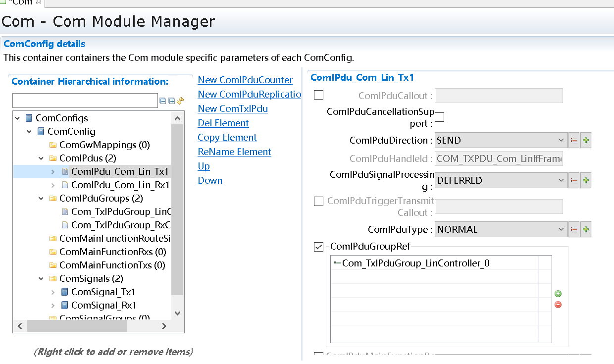Open ComIPduSignalProcessing DEFERRED dropdown

(x=500, y=180)
